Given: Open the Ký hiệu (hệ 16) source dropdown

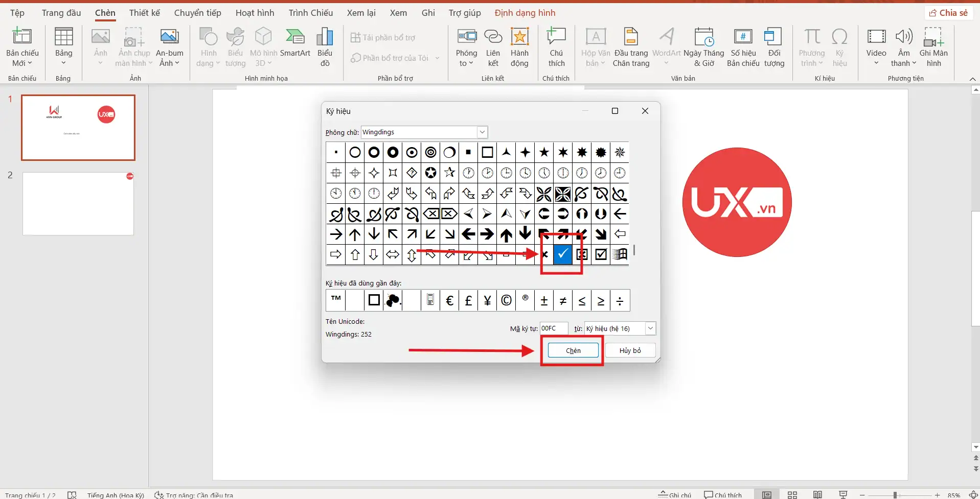Looking at the screenshot, I should pos(650,328).
